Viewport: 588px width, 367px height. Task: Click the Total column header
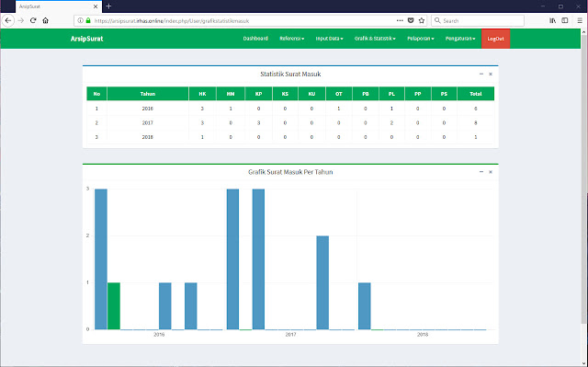[x=476, y=94]
